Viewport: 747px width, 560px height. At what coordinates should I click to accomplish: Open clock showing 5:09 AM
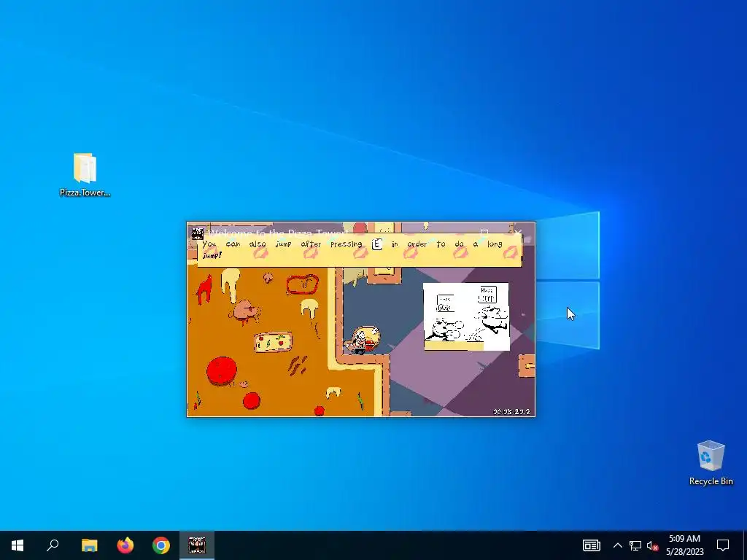(684, 545)
